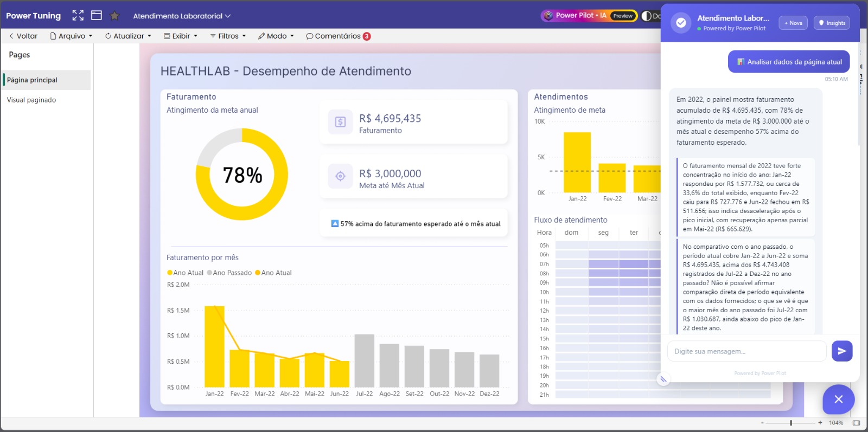Mark report as favorite with star icon
The image size is (868, 432).
(114, 16)
